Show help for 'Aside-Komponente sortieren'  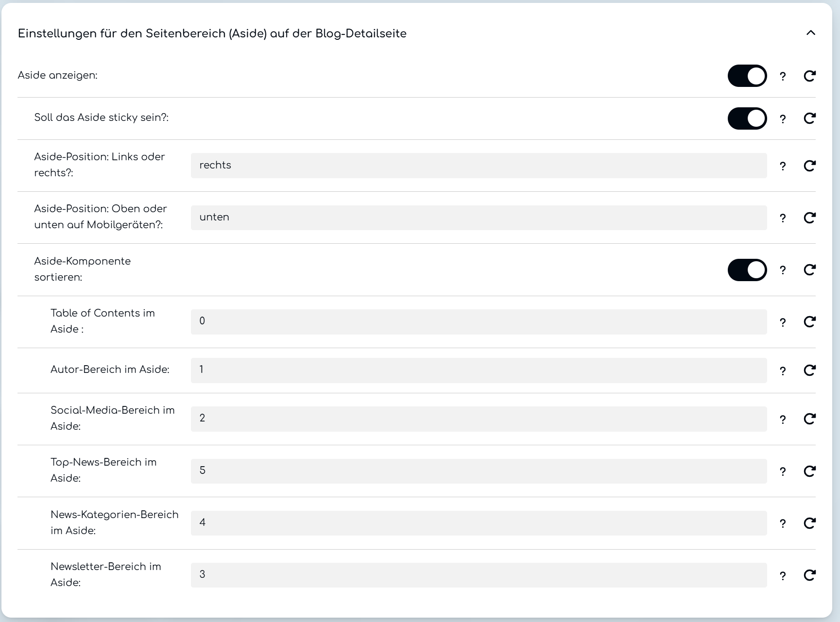783,270
